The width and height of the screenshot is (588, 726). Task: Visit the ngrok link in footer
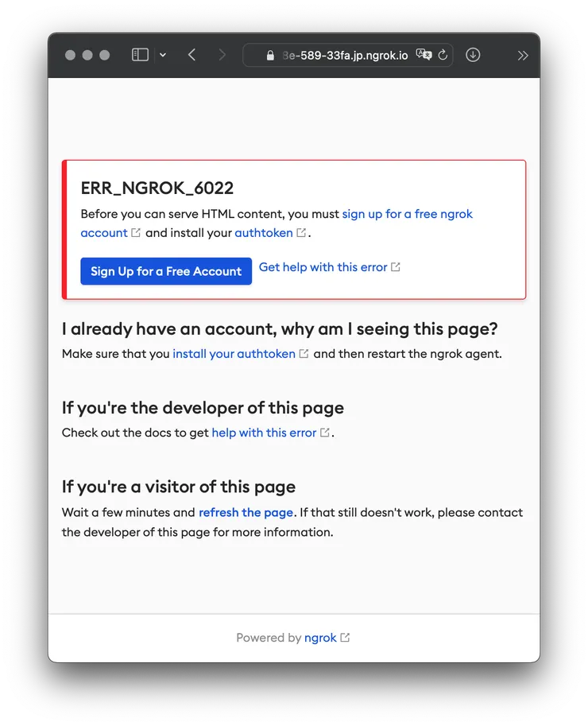(320, 638)
